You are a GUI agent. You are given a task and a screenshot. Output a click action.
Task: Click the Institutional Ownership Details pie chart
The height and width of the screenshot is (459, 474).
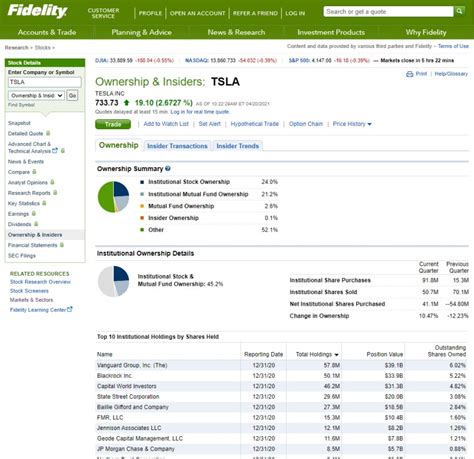pos(113,281)
